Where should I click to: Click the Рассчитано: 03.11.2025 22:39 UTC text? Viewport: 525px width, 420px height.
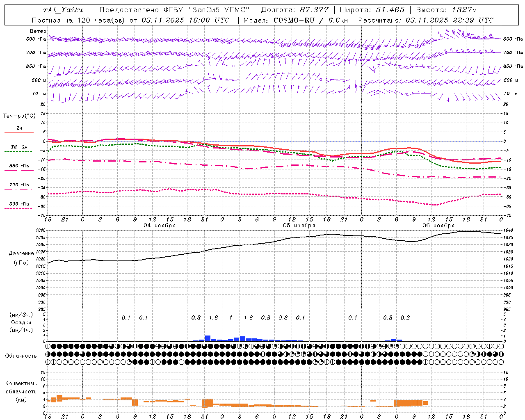(x=426, y=20)
